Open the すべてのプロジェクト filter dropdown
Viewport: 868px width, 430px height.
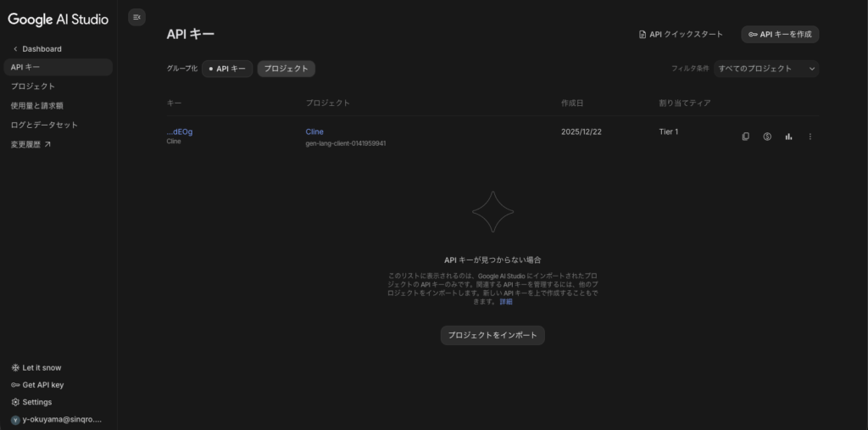[x=765, y=69]
